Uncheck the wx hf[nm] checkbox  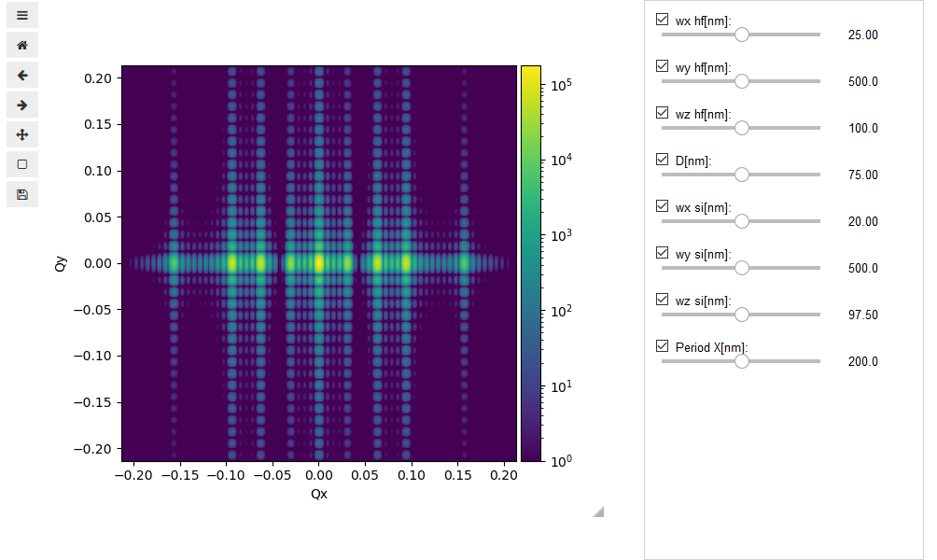point(662,19)
